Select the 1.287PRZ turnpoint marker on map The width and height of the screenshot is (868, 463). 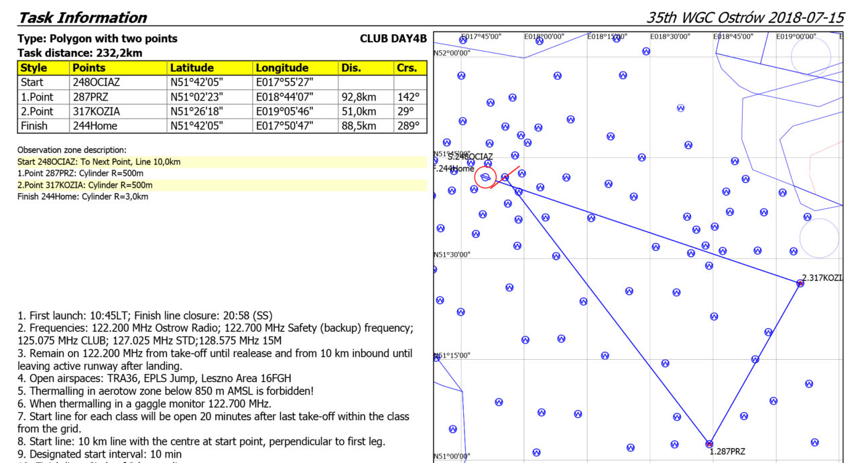click(709, 444)
